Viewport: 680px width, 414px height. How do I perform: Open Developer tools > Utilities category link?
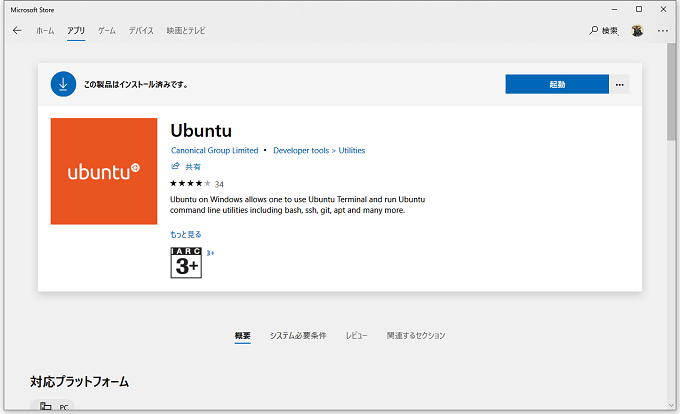pos(319,150)
